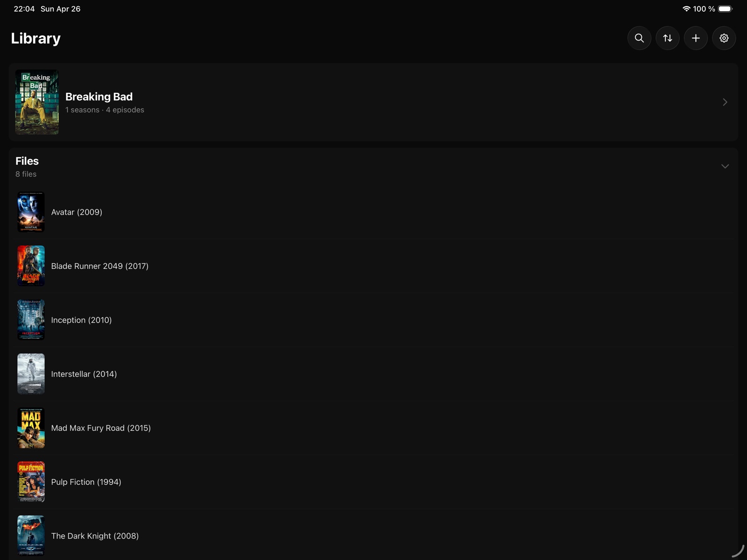Collapse the Files section chevron
The image size is (747, 560).
(725, 167)
